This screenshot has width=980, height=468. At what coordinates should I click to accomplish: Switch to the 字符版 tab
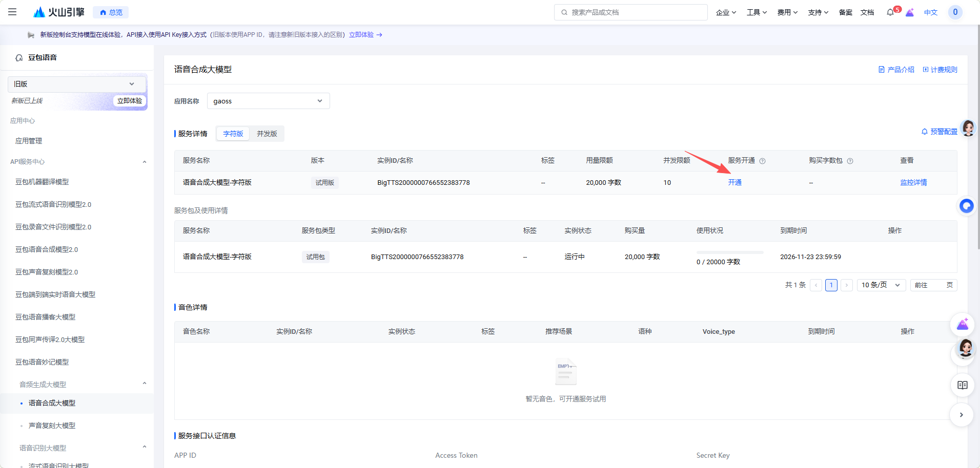(x=233, y=134)
